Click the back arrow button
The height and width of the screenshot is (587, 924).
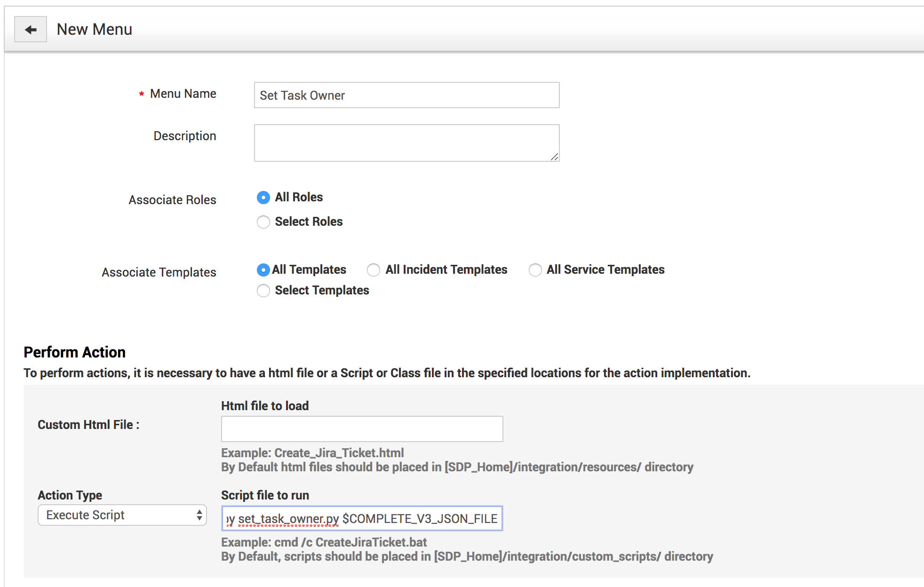(x=31, y=30)
